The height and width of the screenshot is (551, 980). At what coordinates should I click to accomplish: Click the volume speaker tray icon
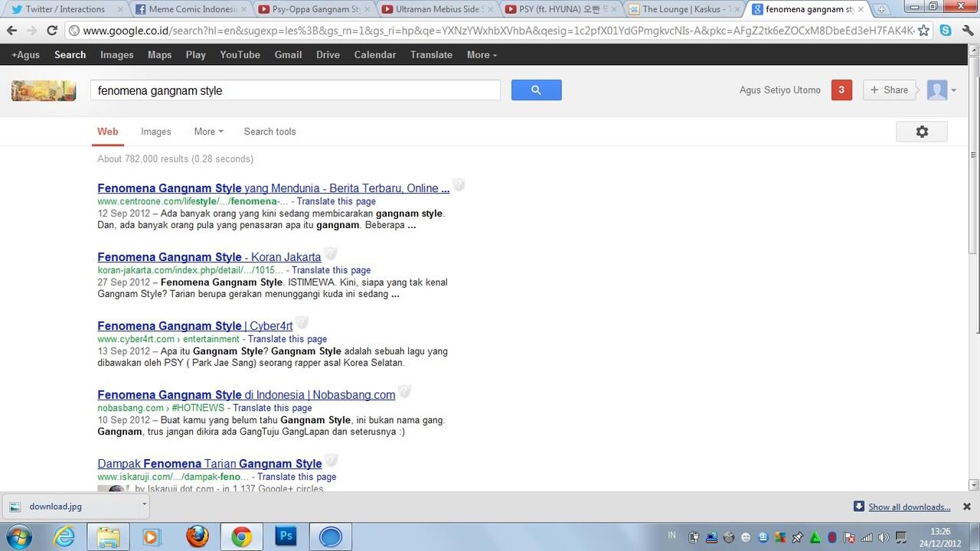coord(884,537)
